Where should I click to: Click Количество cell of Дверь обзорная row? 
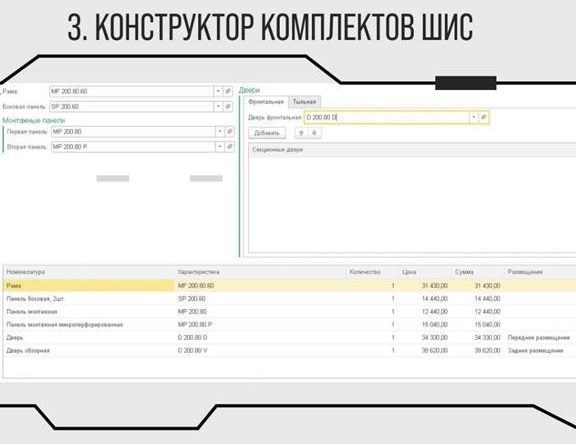pyautogui.click(x=393, y=350)
